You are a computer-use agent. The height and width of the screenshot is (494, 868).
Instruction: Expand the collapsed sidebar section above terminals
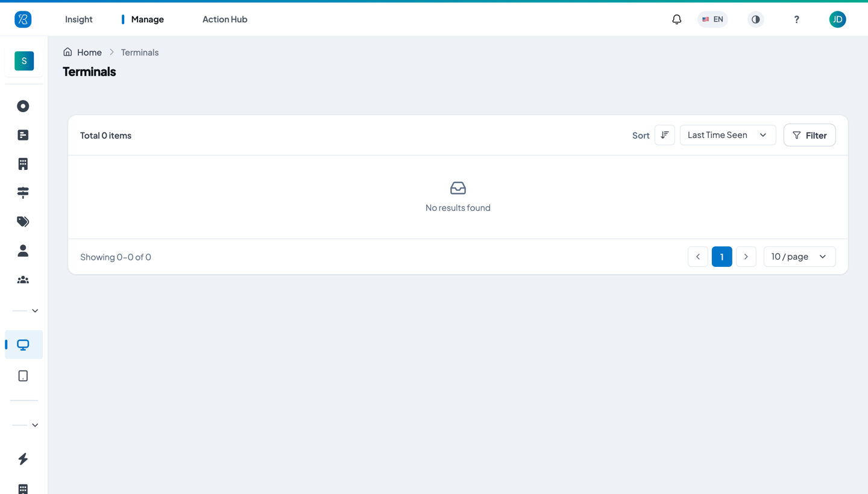(x=25, y=311)
